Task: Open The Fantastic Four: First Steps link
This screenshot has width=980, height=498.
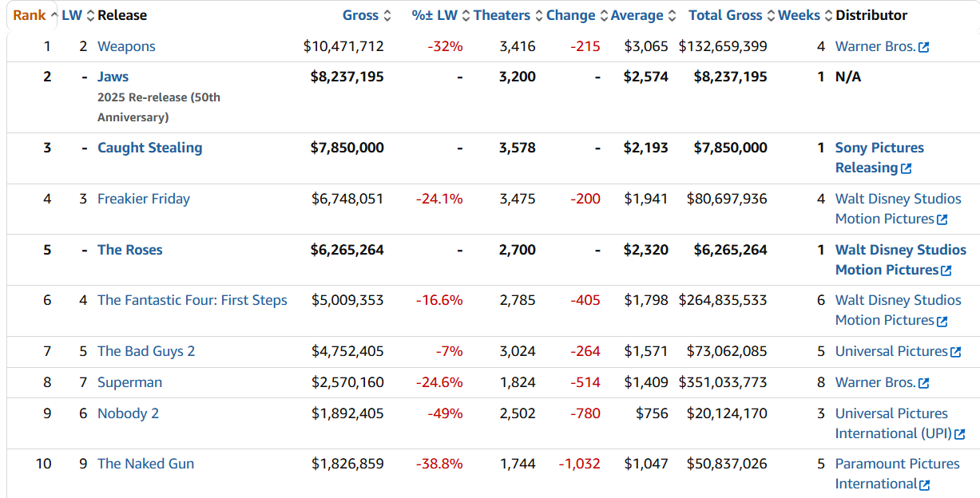Action: pyautogui.click(x=192, y=300)
